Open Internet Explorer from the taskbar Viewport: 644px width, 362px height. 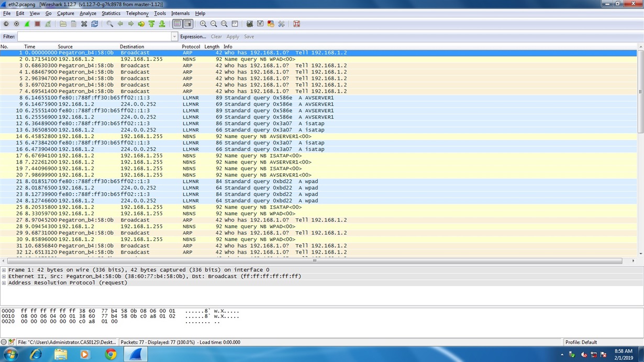[x=36, y=355]
